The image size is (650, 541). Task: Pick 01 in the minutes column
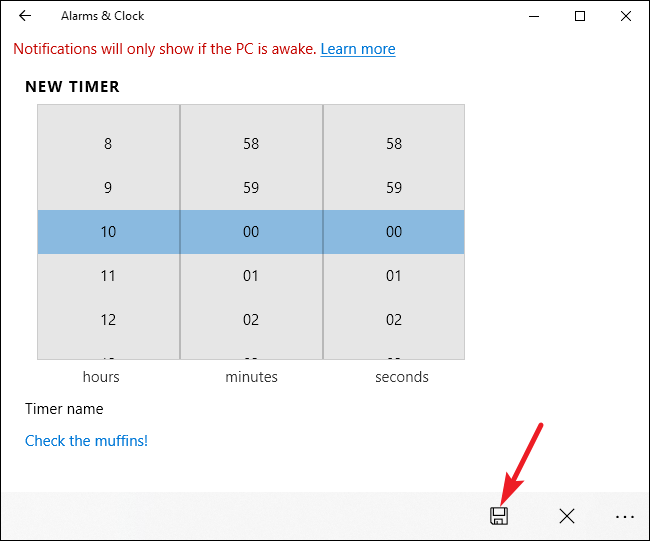point(251,276)
